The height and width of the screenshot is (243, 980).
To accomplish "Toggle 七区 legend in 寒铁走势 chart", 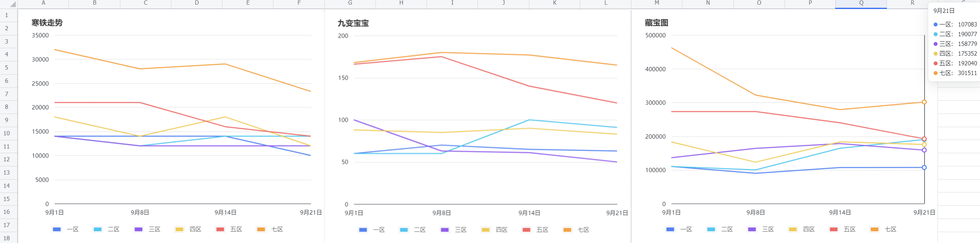I will [270, 229].
